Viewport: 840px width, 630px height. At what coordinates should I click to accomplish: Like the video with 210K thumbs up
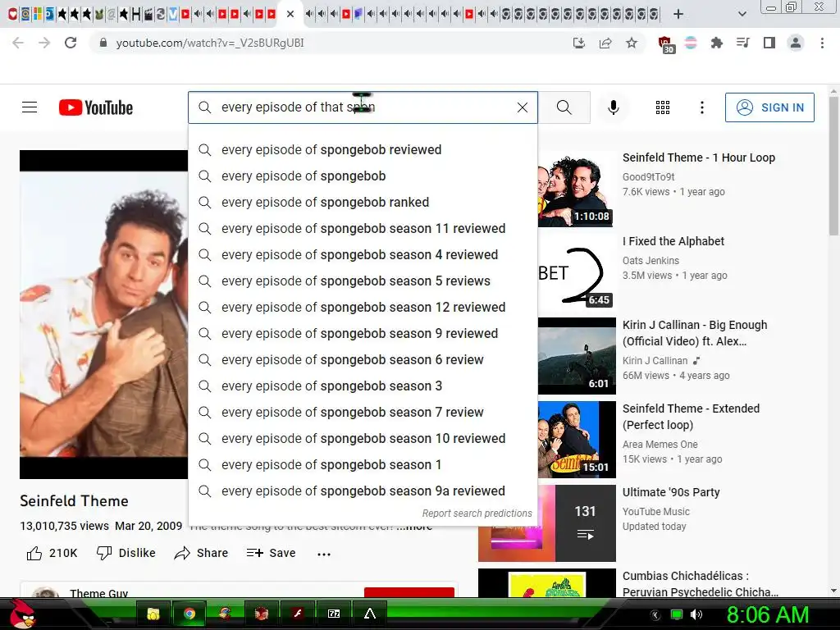52,553
